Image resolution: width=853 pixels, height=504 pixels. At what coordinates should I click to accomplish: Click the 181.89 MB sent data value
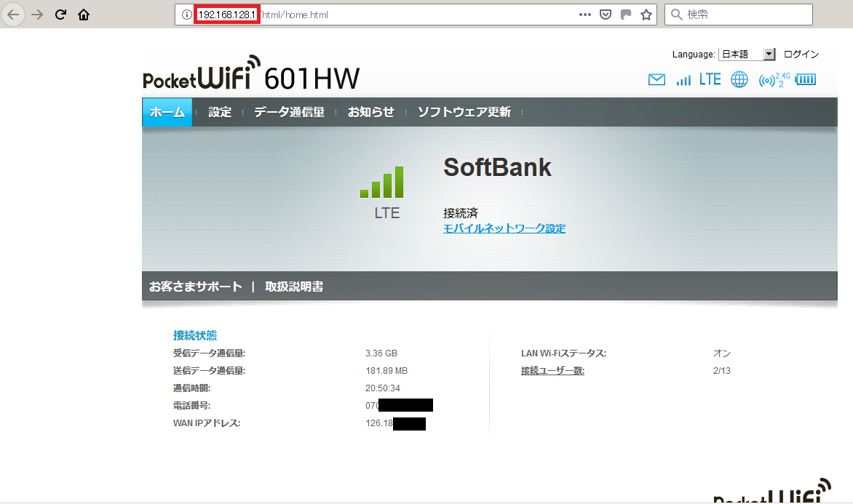[x=386, y=371]
